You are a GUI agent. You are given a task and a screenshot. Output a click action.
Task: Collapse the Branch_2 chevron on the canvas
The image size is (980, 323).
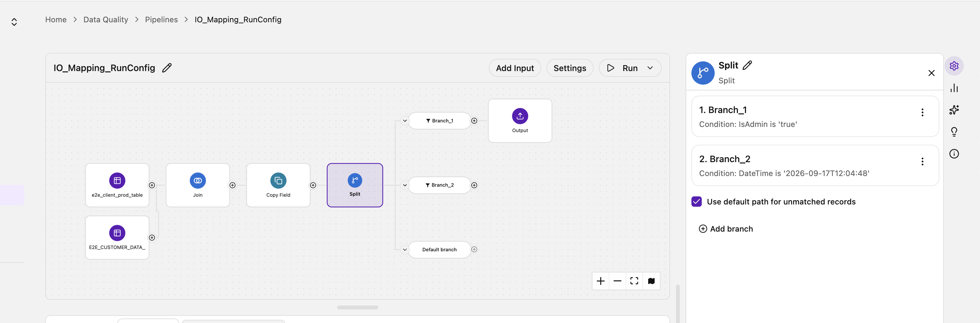coord(405,185)
